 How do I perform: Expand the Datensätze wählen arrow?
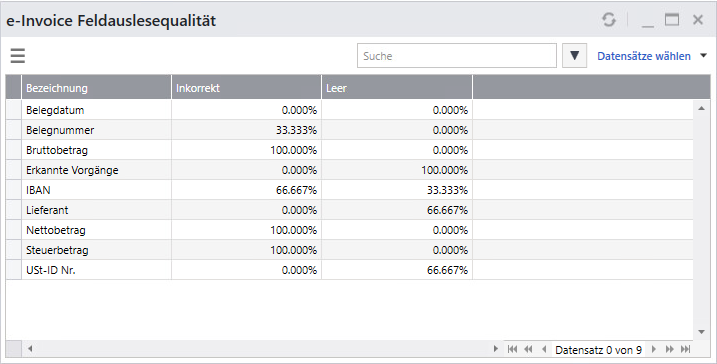(x=703, y=56)
